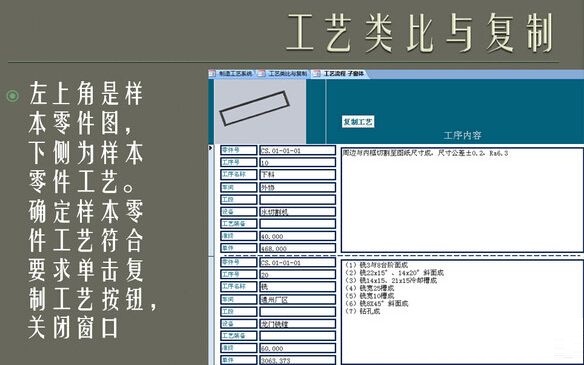Click the sample part drawing thumbnail
This screenshot has height=365, width=584.
click(x=260, y=111)
